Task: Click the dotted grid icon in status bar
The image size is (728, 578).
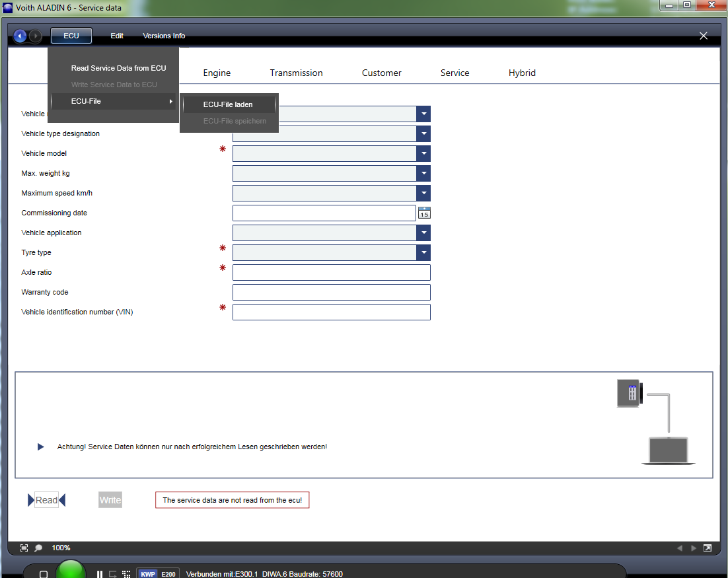Action: 126,574
